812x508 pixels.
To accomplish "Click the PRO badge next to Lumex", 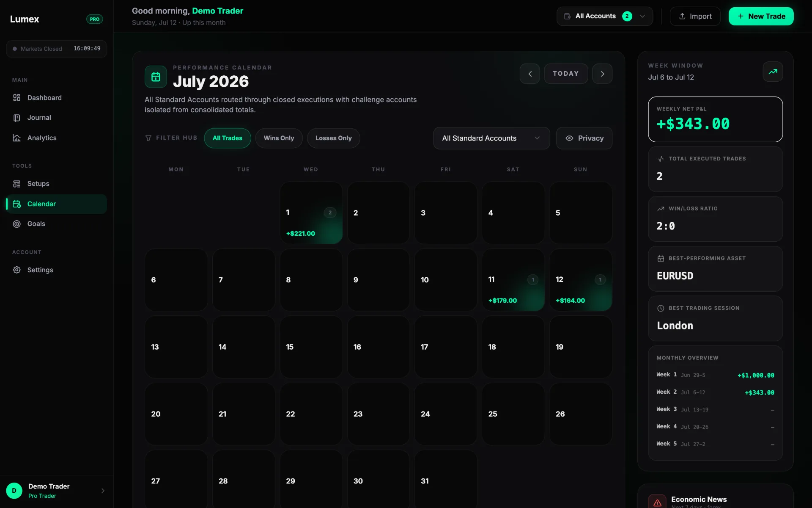I will (95, 19).
